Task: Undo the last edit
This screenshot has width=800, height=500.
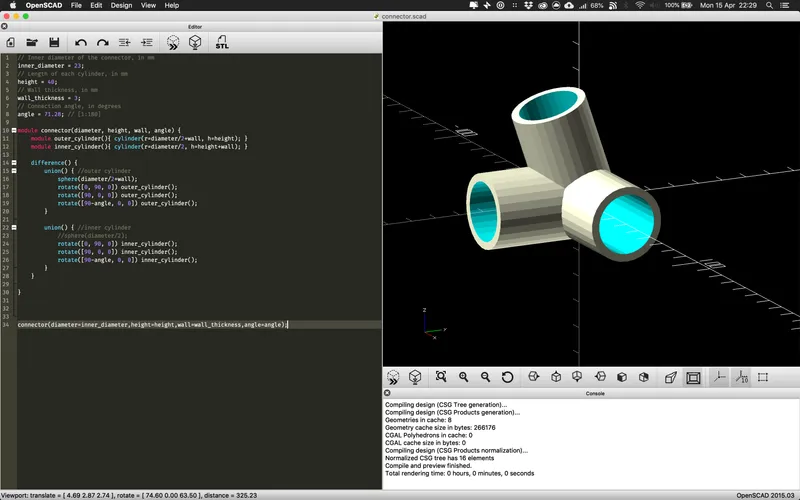Action: (81, 43)
